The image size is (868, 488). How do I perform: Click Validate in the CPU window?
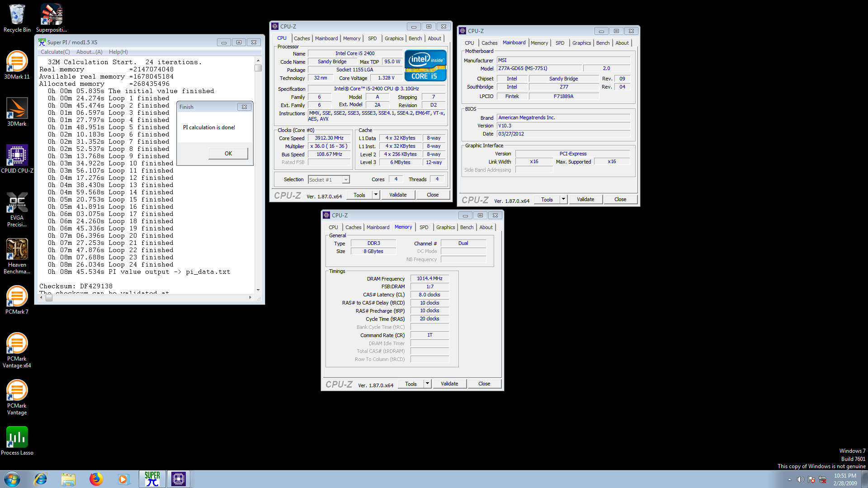(398, 195)
